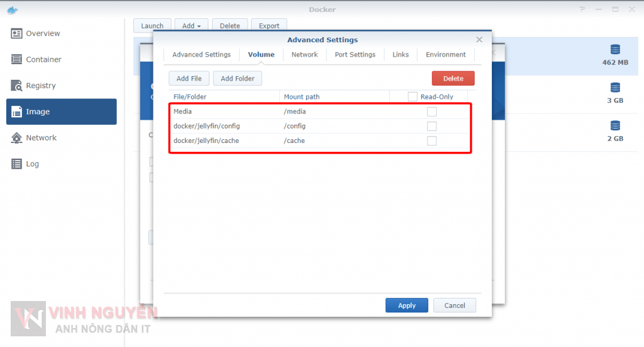Screen dimensions: 644x347
Task: Click the Add Folder button
Action: (x=237, y=79)
